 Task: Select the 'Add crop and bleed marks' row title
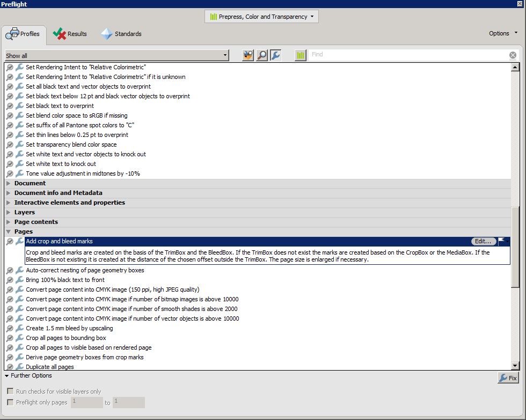60,241
